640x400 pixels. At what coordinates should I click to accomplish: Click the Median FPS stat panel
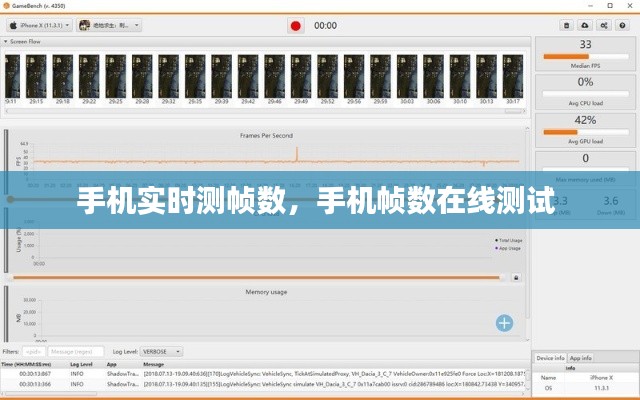point(585,50)
